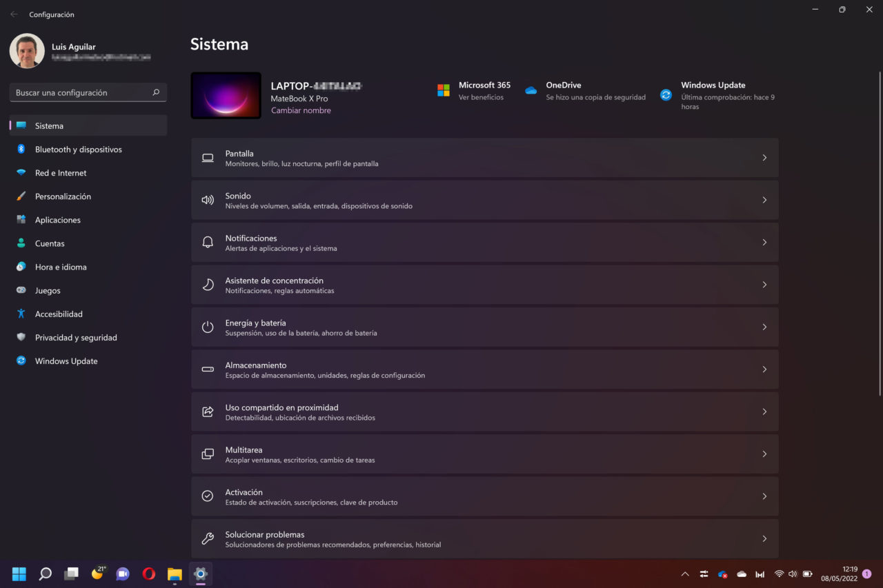
Task: Open the Luis Aguilar account profile
Action: [x=81, y=51]
